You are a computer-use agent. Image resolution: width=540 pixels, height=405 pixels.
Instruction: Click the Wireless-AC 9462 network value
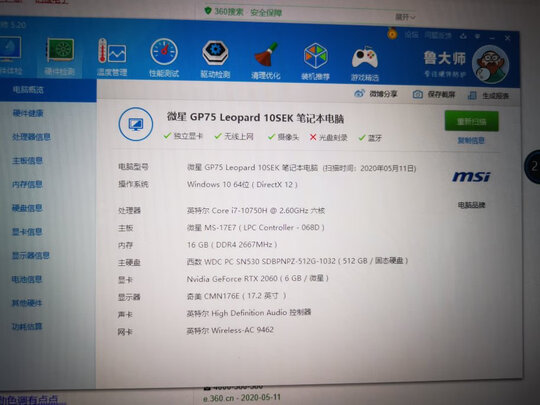point(230,330)
